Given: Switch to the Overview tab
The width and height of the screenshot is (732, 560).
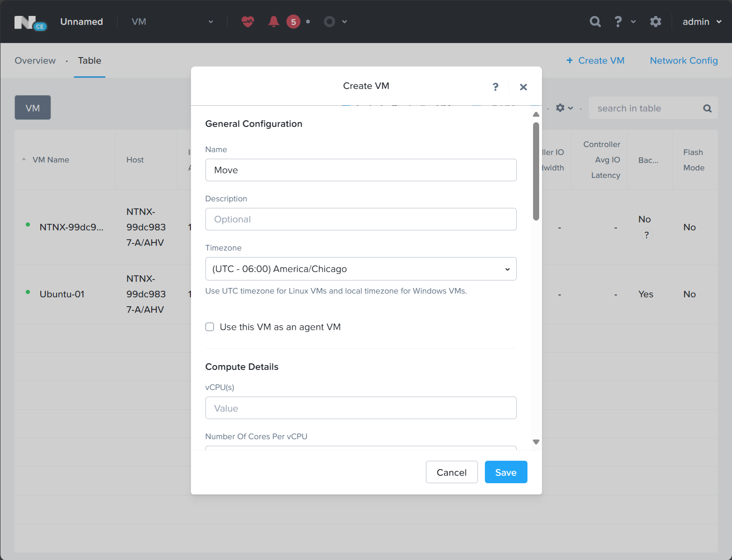Looking at the screenshot, I should [x=35, y=60].
